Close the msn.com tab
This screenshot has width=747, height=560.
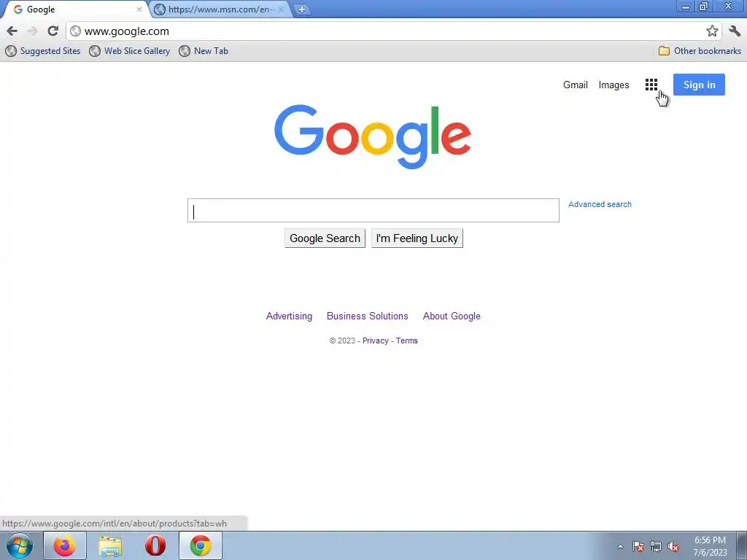pyautogui.click(x=281, y=9)
